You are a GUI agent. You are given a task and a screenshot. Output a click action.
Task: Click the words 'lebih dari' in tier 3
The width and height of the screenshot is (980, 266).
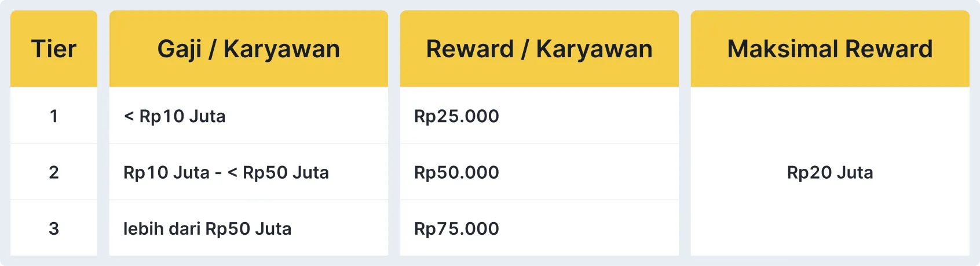pos(162,228)
